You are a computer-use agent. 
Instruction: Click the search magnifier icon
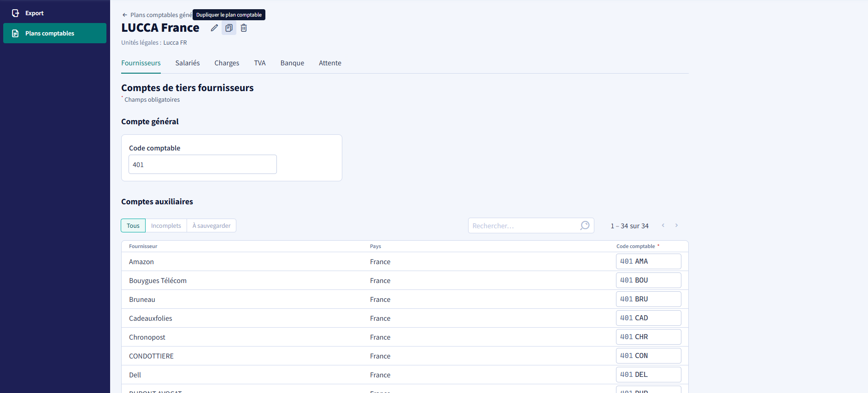tap(585, 225)
